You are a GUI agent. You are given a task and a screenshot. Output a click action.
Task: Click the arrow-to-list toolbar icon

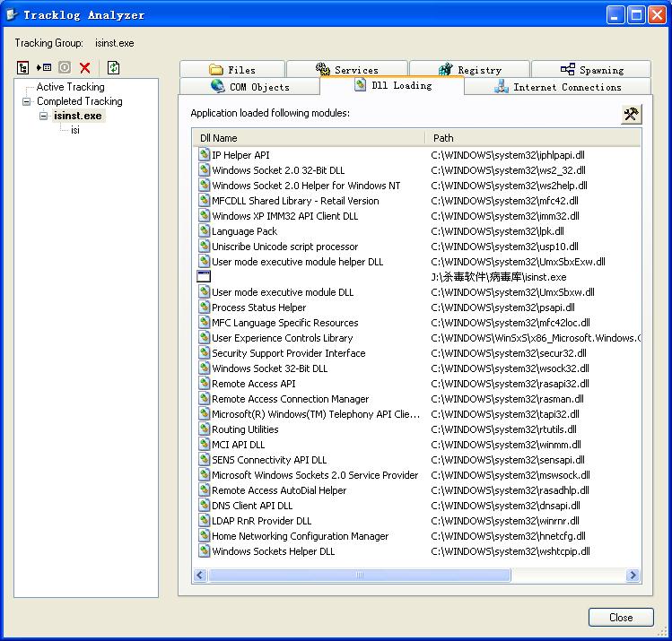point(44,67)
